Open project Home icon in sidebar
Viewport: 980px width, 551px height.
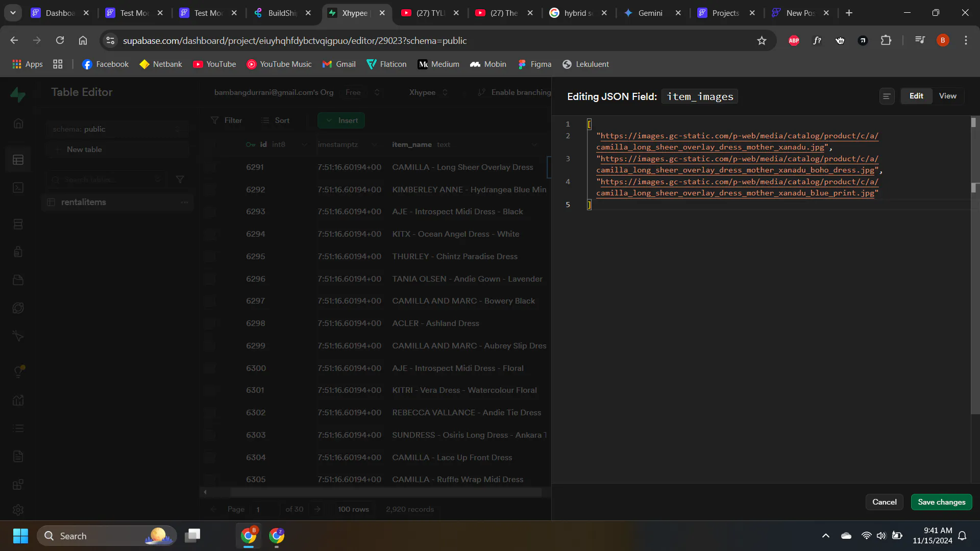[x=18, y=123]
